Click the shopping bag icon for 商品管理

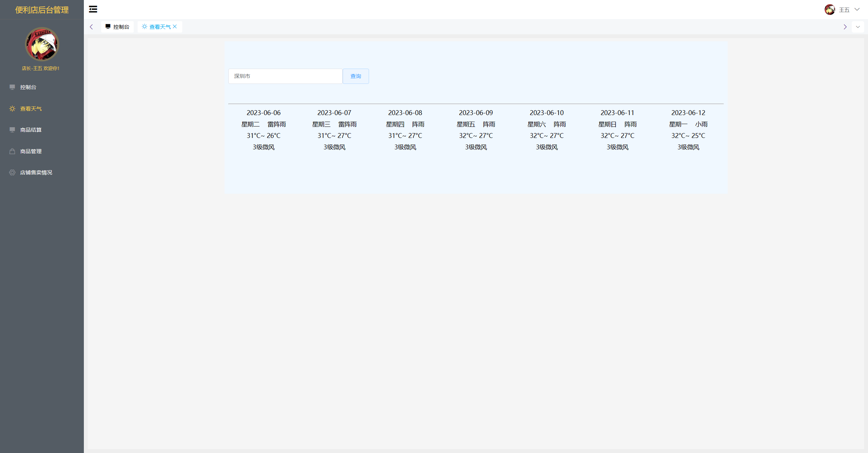(x=12, y=151)
